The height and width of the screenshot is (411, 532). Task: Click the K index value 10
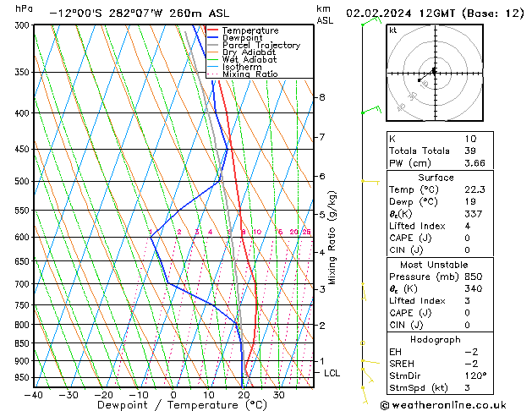(x=470, y=139)
